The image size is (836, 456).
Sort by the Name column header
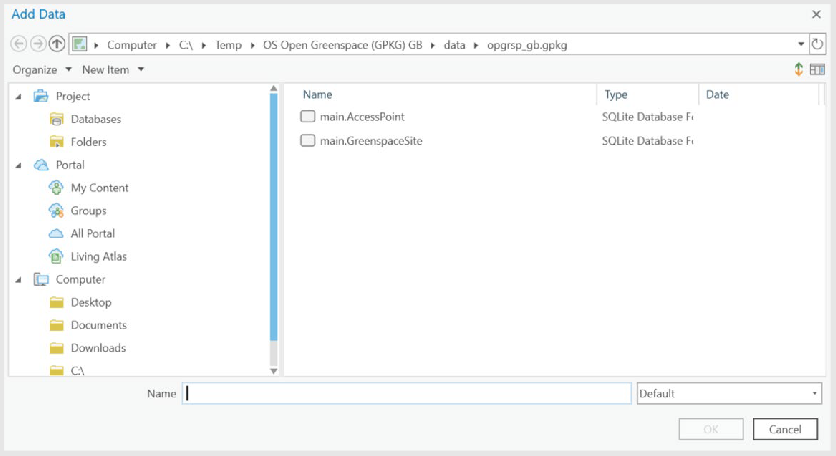(317, 94)
